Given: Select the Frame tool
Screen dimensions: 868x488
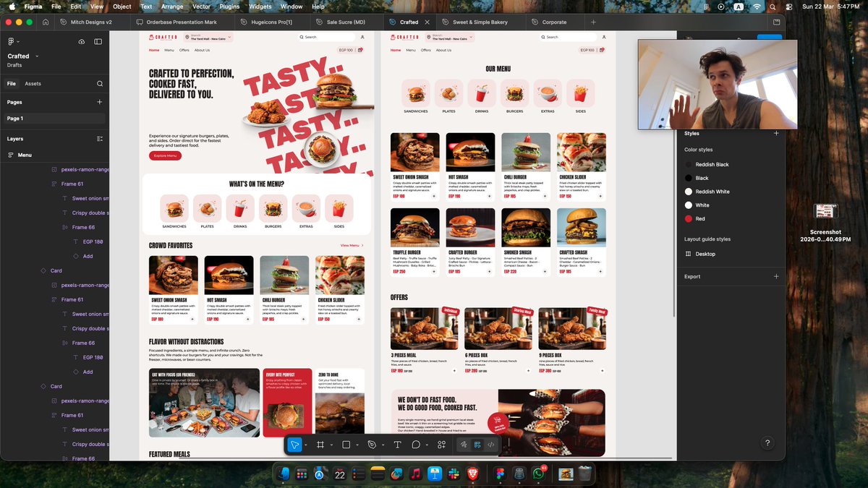Looking at the screenshot, I should click(x=320, y=445).
